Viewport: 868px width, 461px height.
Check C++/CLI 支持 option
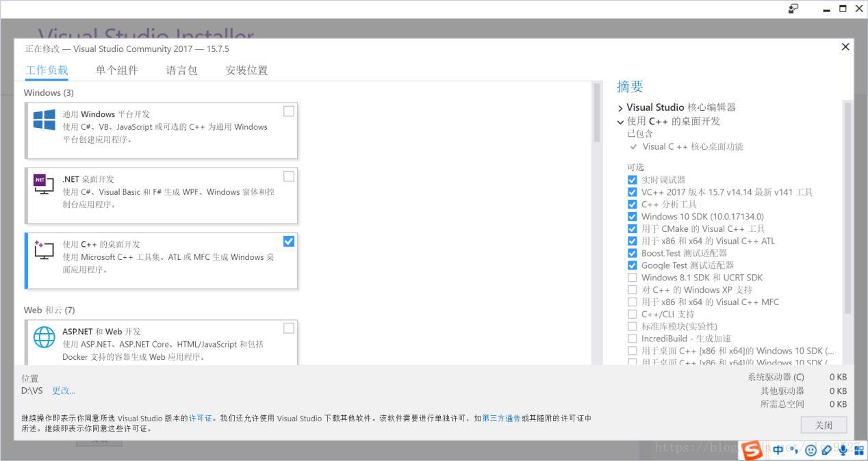632,314
